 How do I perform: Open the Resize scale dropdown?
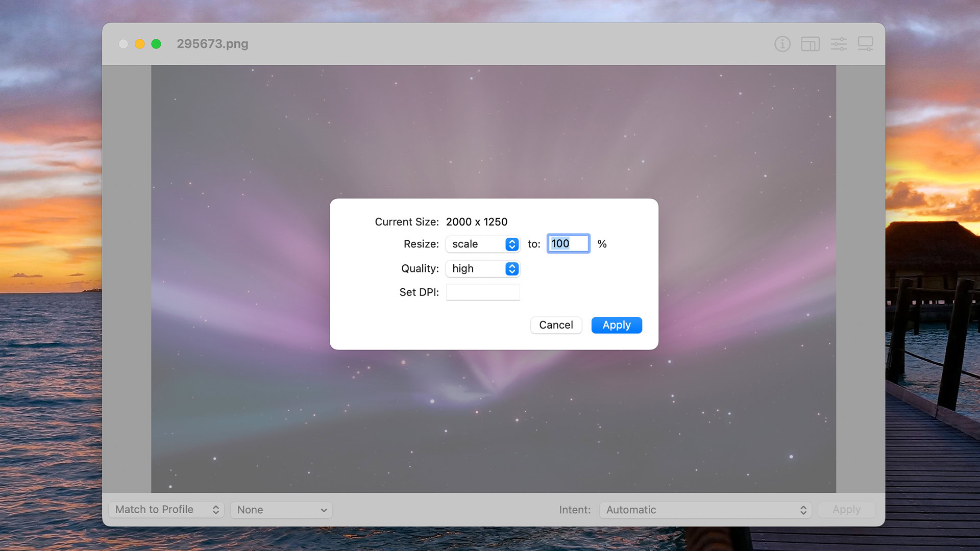pyautogui.click(x=482, y=243)
